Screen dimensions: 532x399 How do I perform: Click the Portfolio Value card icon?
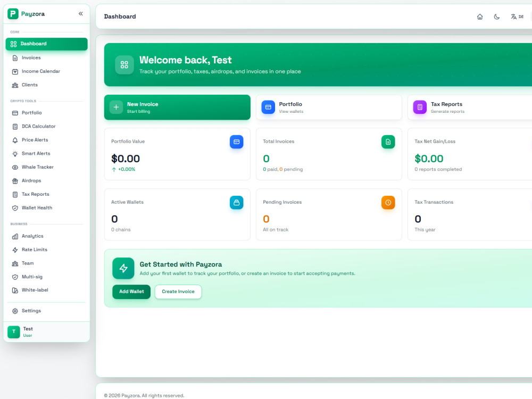click(x=237, y=142)
